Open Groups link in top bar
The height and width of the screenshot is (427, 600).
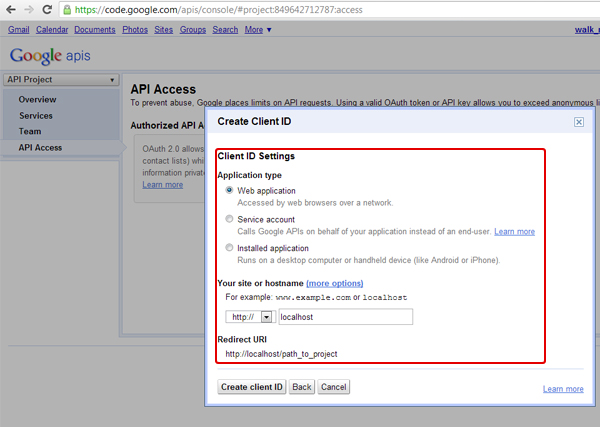tap(193, 29)
